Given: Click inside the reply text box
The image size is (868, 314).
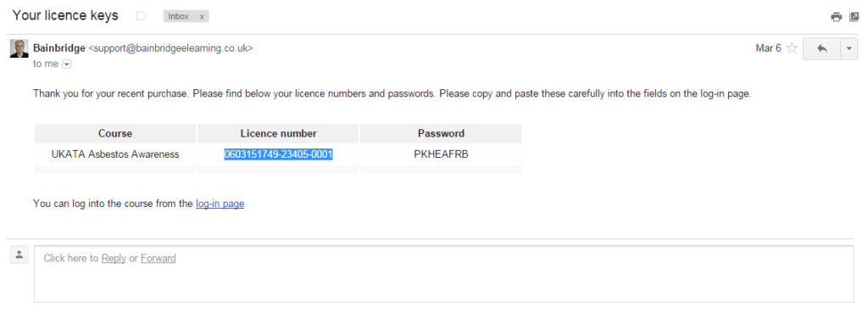Looking at the screenshot, I should (x=443, y=274).
